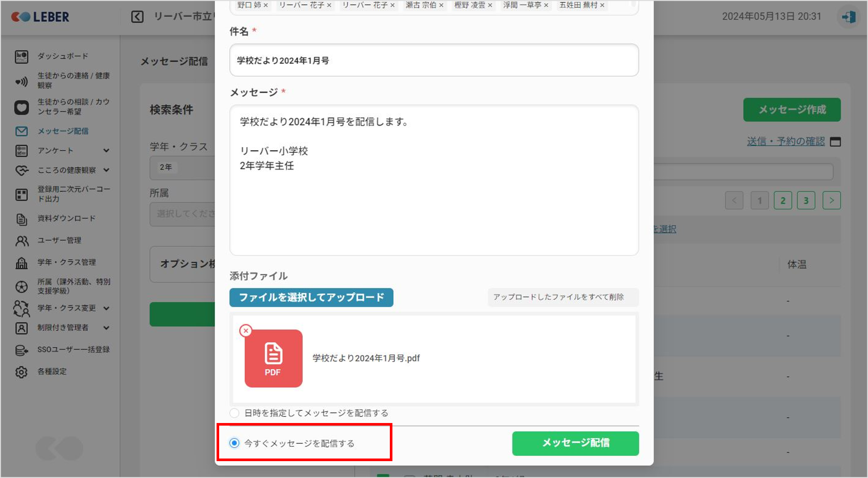
Task: Open the 各種設定 gear icon
Action: 21,372
